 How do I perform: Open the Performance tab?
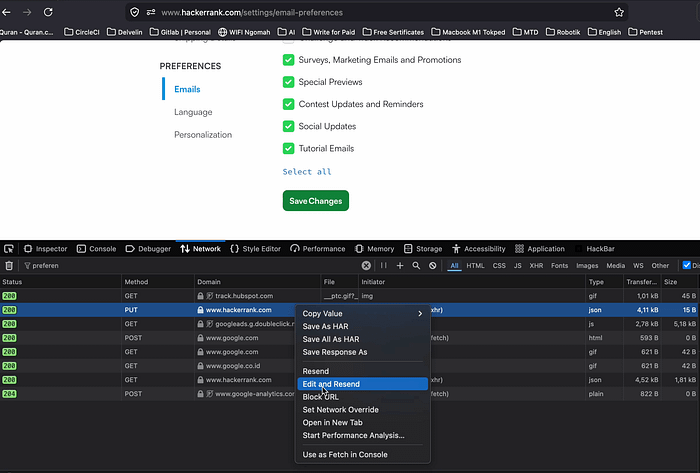[318, 249]
